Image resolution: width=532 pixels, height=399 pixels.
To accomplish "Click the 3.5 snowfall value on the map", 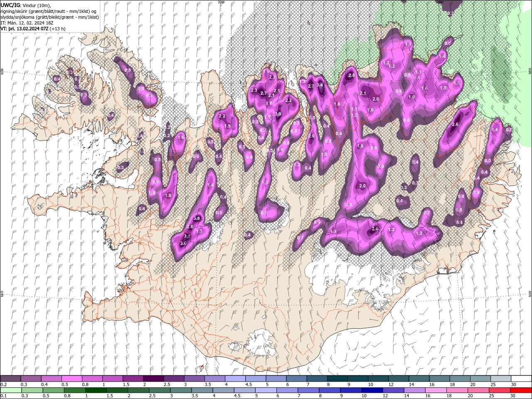I will 197,218.
